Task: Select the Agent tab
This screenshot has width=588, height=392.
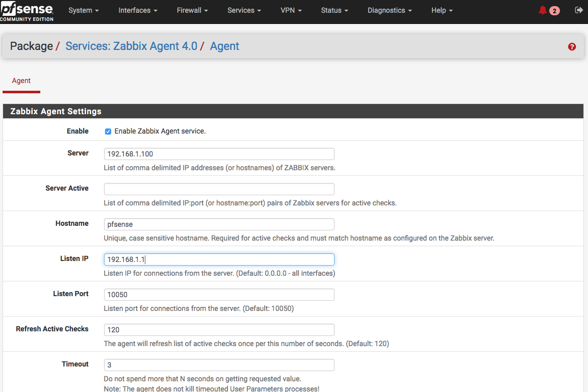Action: [21, 81]
